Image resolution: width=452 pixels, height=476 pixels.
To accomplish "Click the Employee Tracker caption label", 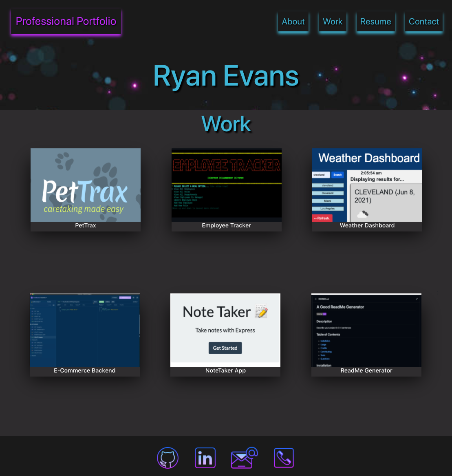I will click(x=227, y=225).
